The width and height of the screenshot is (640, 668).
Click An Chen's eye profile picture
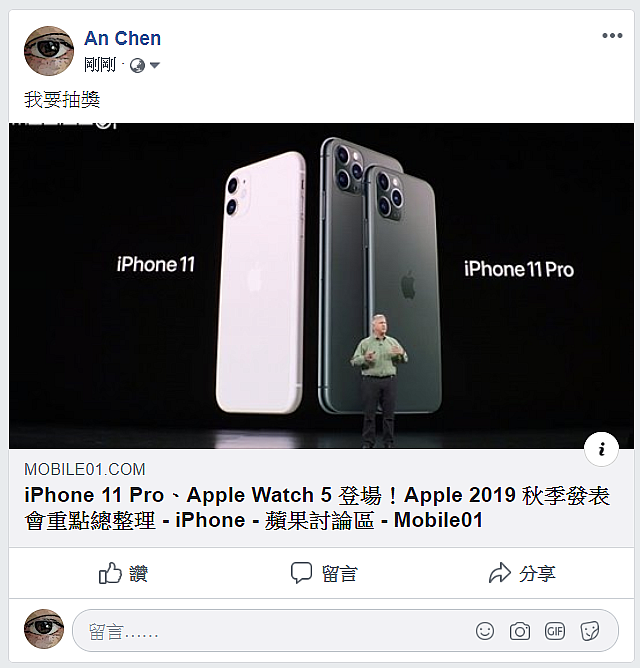[49, 51]
